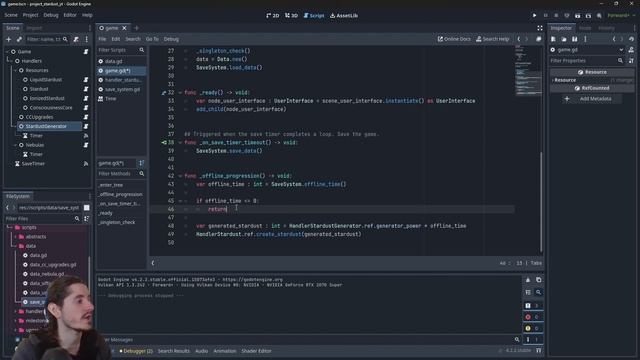The image size is (640, 360).
Task: Fold the _ready function at line 32
Action: click(180, 93)
